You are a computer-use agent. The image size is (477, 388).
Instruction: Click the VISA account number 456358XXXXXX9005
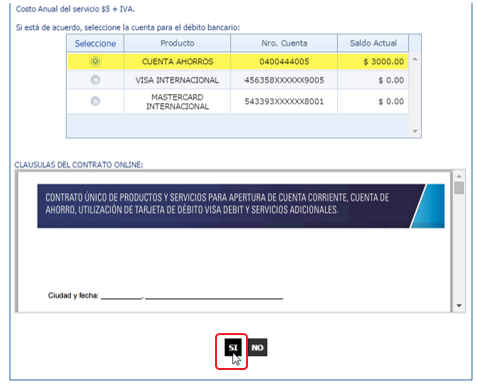pyautogui.click(x=284, y=80)
